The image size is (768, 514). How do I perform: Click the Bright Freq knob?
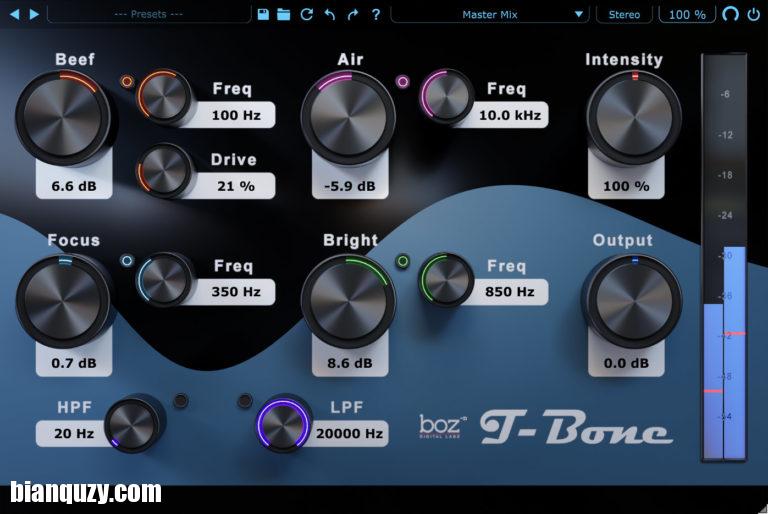[446, 280]
